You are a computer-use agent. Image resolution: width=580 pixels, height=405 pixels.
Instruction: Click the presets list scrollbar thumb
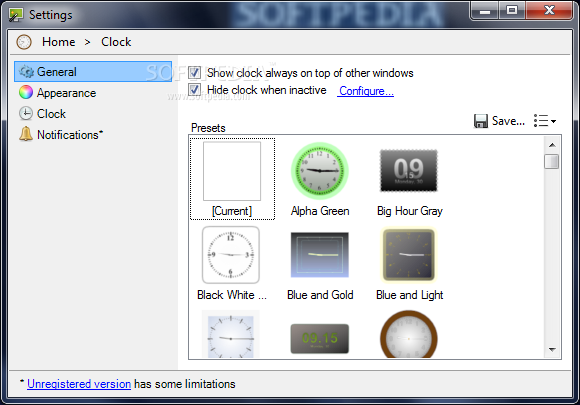click(x=552, y=162)
